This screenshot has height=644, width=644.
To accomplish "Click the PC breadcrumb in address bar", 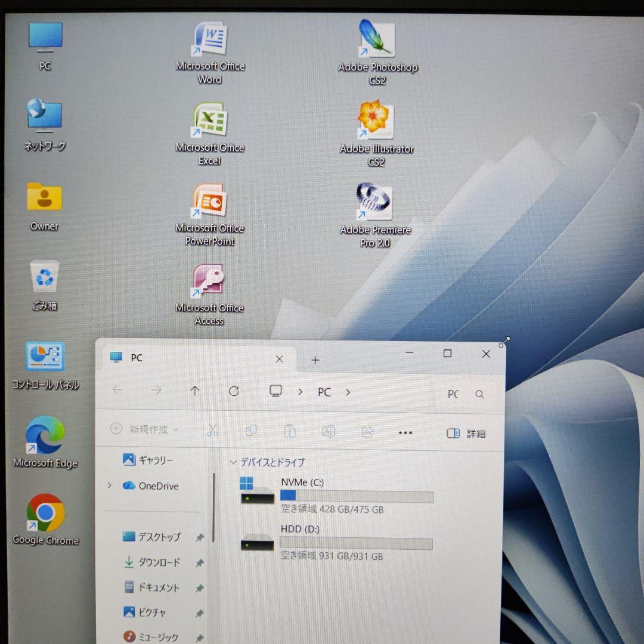I will coord(324,392).
